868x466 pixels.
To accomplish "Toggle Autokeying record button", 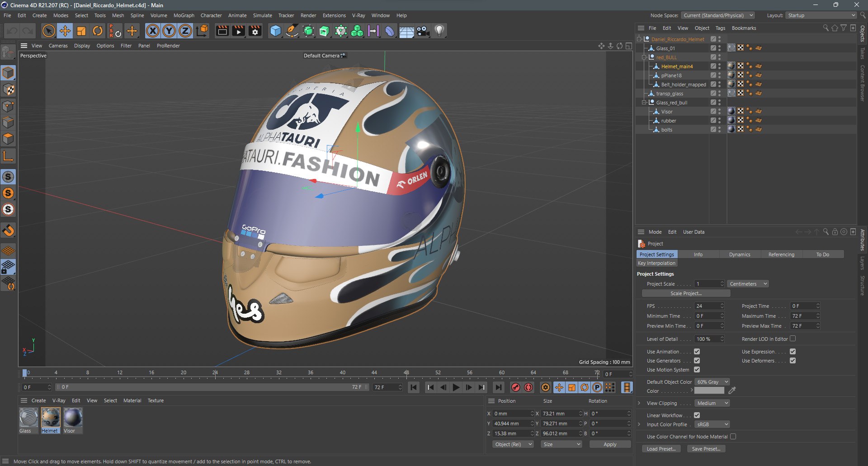I will tap(528, 387).
